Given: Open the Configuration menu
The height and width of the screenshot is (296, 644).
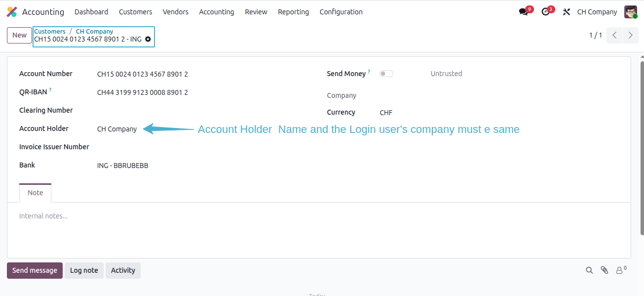Looking at the screenshot, I should 341,12.
